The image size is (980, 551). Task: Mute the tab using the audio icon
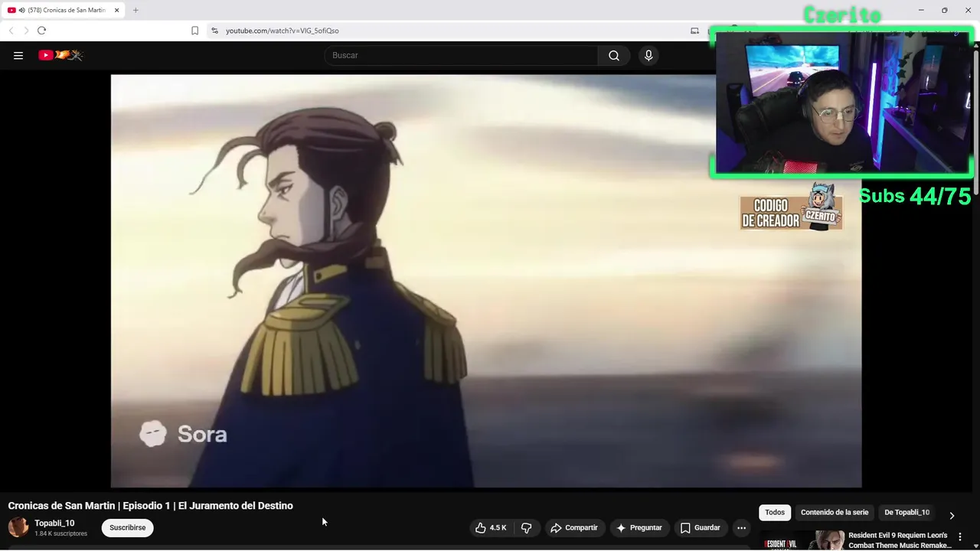coord(21,10)
